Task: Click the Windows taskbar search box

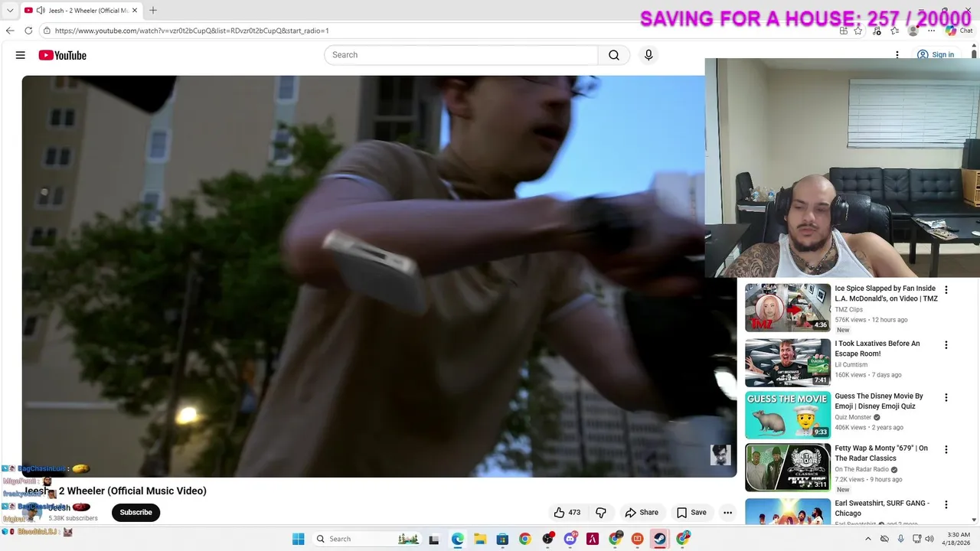Action: pyautogui.click(x=366, y=539)
